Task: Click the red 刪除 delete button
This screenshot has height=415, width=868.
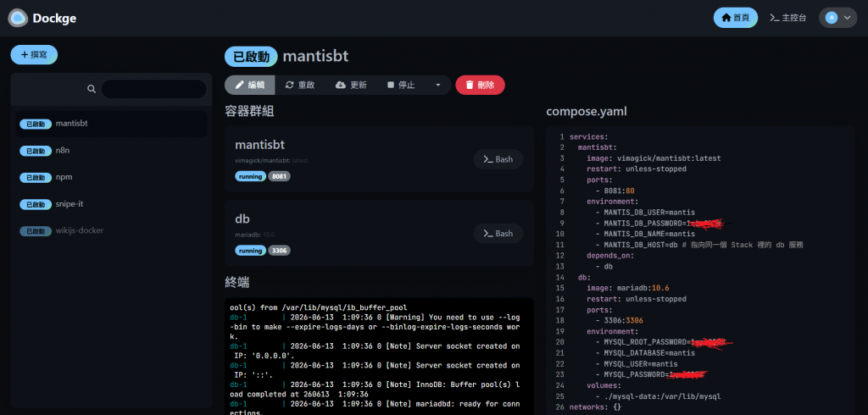Action: [x=480, y=86]
